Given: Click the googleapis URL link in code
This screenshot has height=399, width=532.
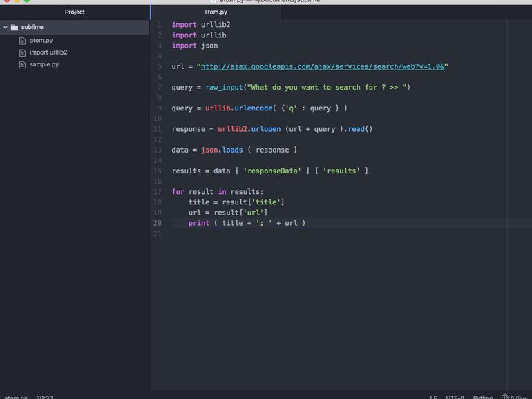Looking at the screenshot, I should click(322, 67).
